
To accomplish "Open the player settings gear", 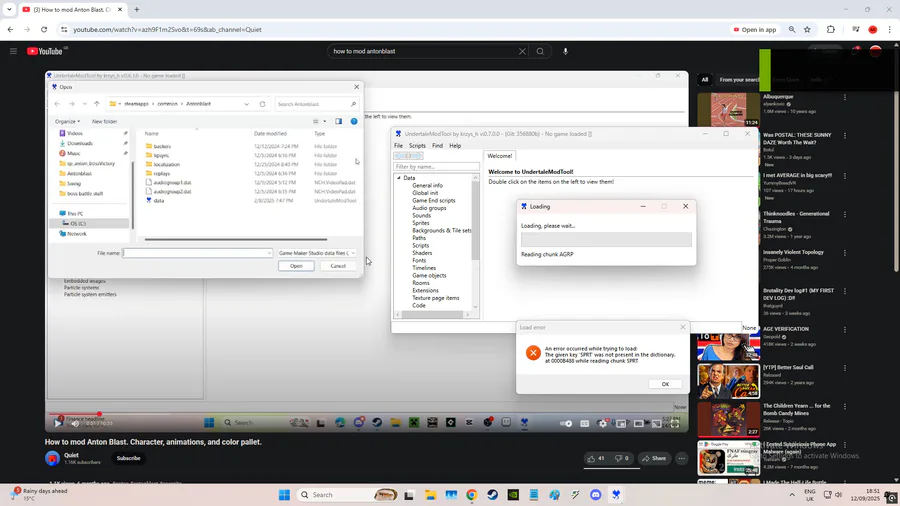I will (x=602, y=423).
